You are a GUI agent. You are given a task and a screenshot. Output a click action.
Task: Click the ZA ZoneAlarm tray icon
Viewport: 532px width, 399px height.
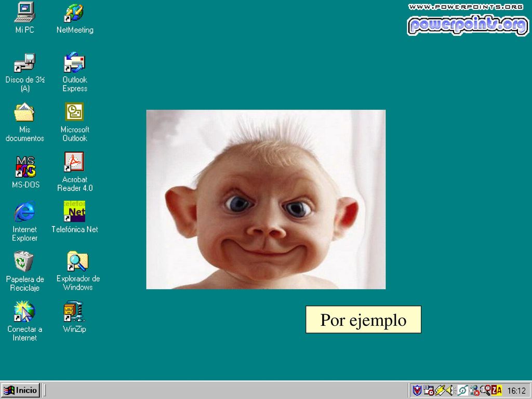click(x=497, y=390)
